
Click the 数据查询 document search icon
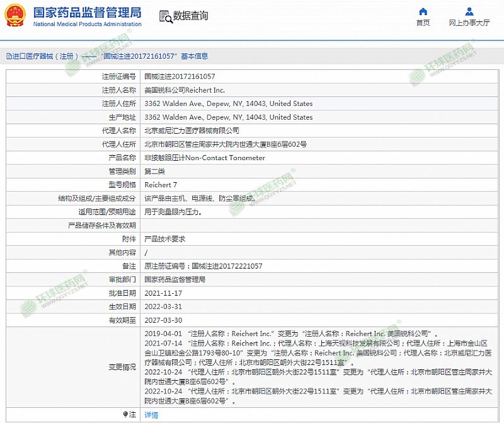point(164,16)
